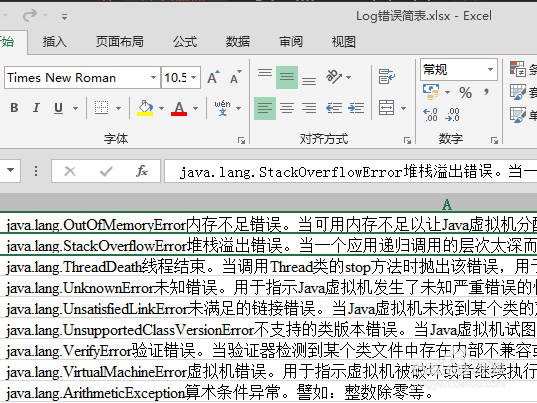The image size is (537, 403).
Task: Switch to the 视图 ribbon tab
Action: (x=344, y=42)
